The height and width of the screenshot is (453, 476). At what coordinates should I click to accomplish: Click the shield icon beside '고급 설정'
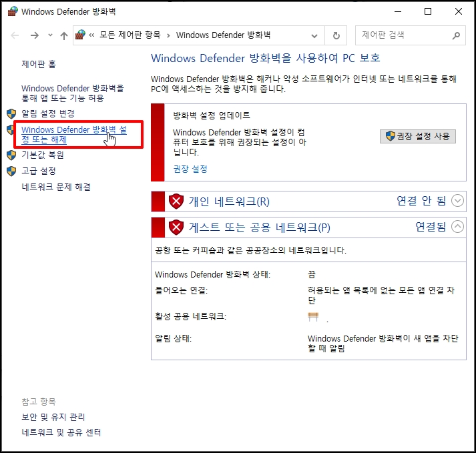tap(11, 171)
